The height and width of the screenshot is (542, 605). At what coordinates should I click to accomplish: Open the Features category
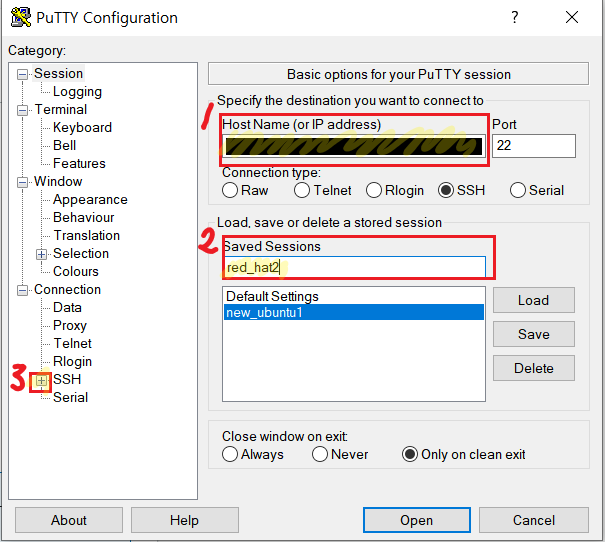click(x=79, y=163)
